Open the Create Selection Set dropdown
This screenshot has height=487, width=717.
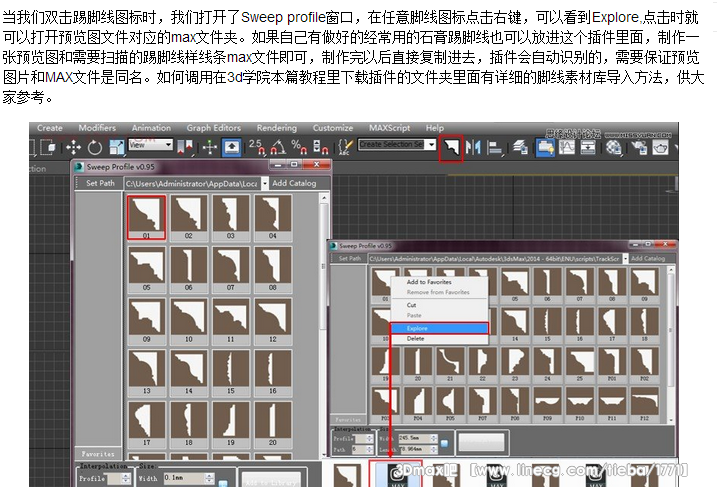point(432,144)
